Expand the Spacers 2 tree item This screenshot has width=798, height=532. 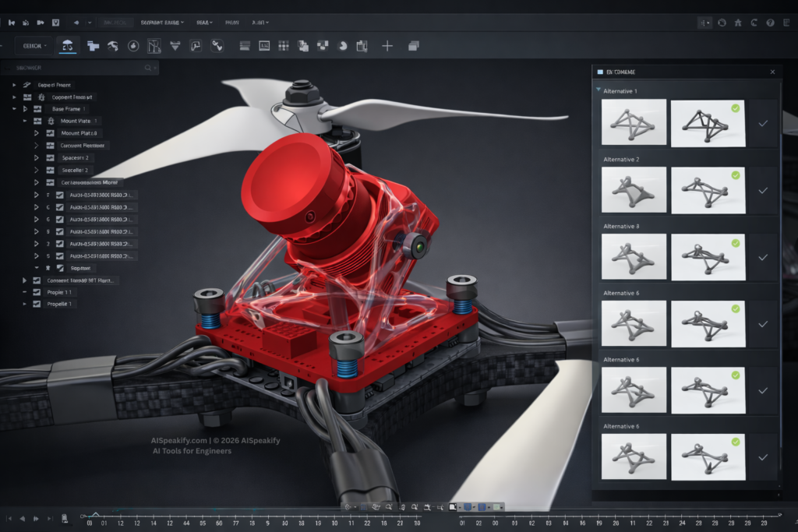36,157
